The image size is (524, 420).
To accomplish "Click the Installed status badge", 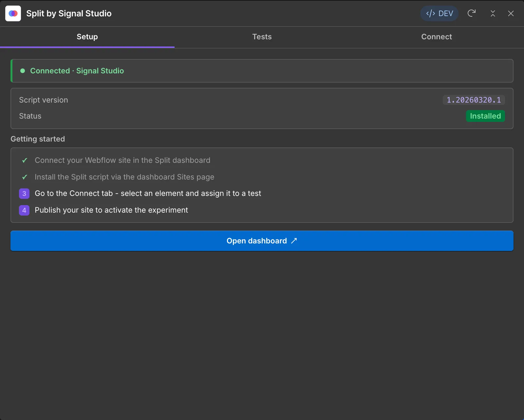I will coord(485,116).
